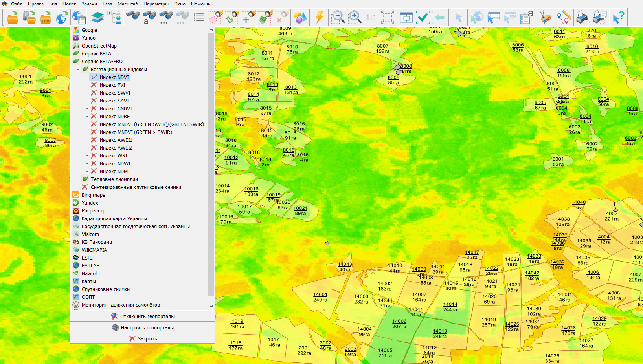Click the zoom out magnifier icon
The image size is (643, 364).
[338, 17]
